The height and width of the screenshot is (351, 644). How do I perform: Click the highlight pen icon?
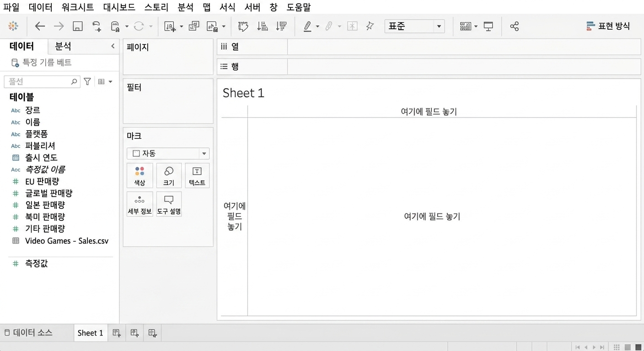307,26
